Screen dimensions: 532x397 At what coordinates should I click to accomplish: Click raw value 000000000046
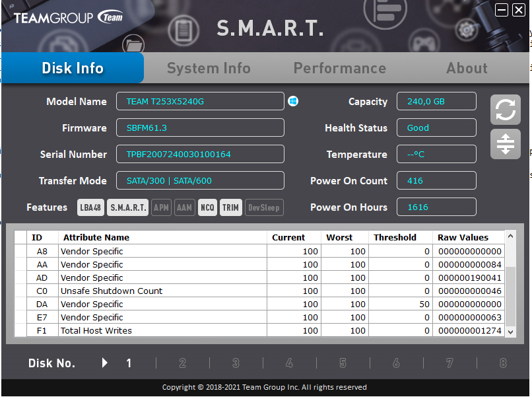pos(469,291)
